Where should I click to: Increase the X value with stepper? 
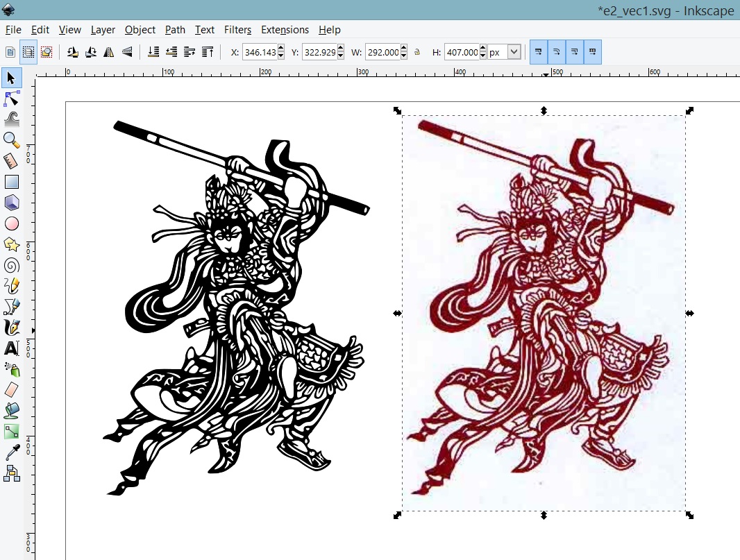[x=281, y=48]
